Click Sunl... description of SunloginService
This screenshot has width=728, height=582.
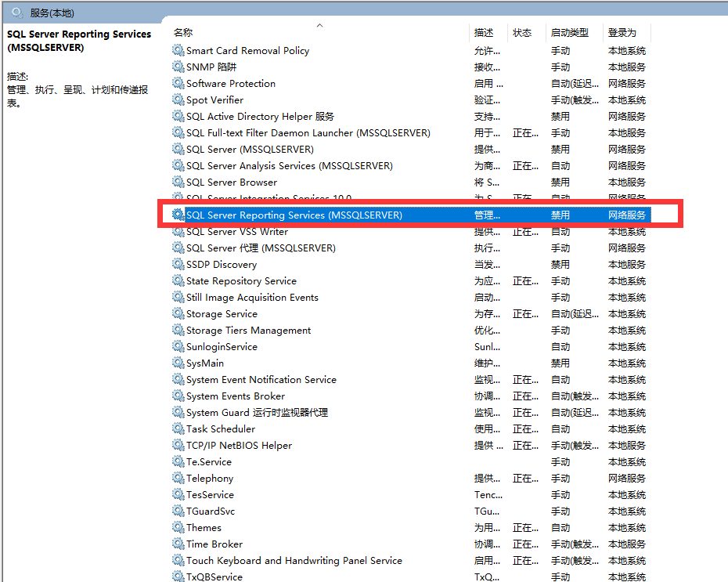coord(487,346)
